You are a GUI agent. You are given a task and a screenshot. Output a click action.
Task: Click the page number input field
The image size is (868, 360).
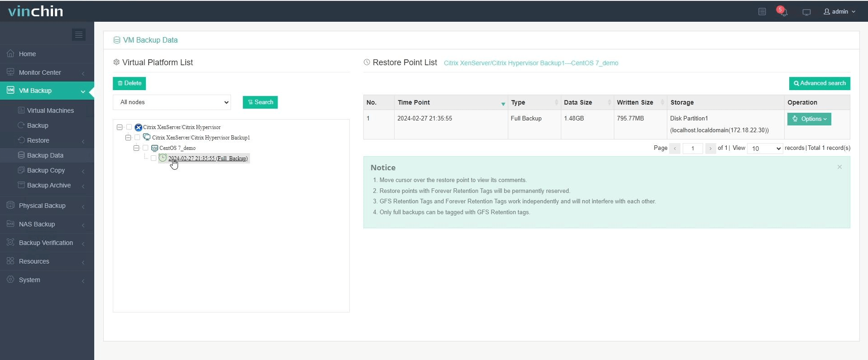pos(693,148)
